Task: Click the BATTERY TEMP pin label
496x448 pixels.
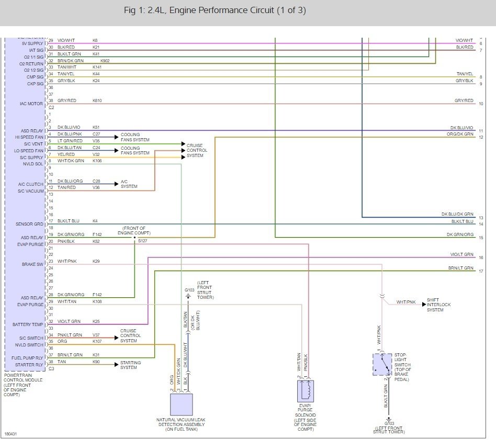Action: point(28,324)
